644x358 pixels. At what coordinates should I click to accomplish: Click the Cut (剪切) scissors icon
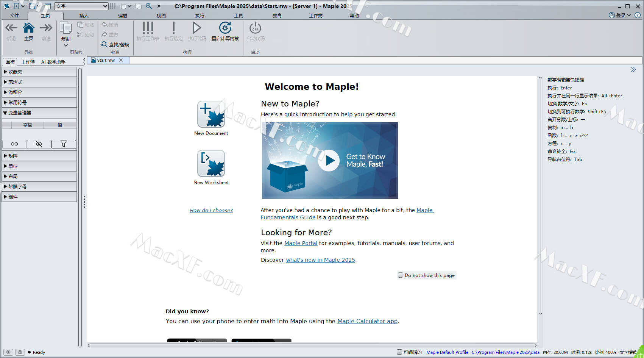click(80, 34)
